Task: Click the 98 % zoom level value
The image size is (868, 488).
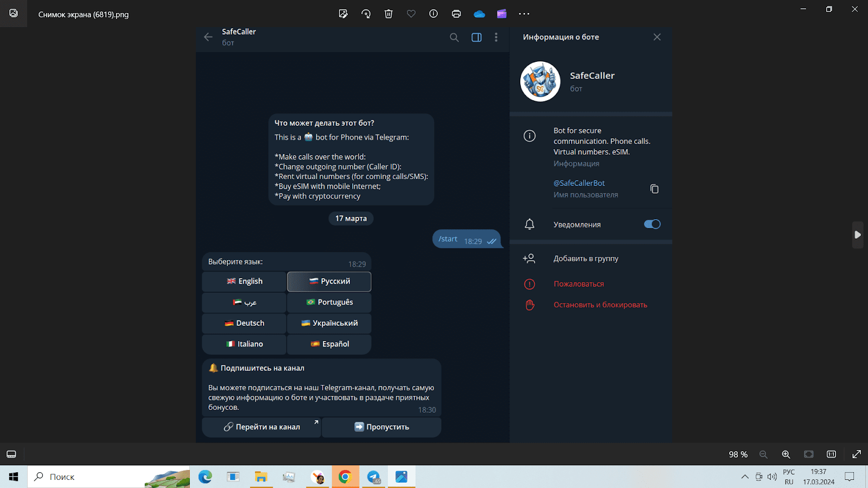Action: coord(738,454)
